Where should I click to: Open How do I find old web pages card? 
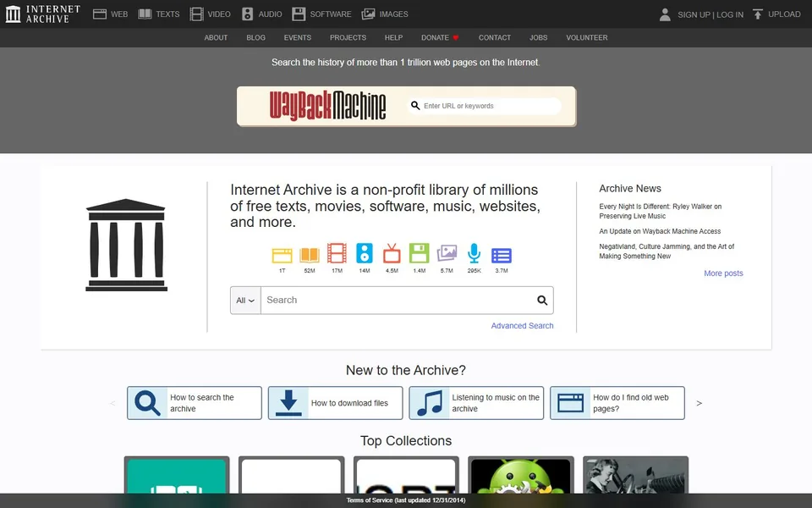click(617, 403)
